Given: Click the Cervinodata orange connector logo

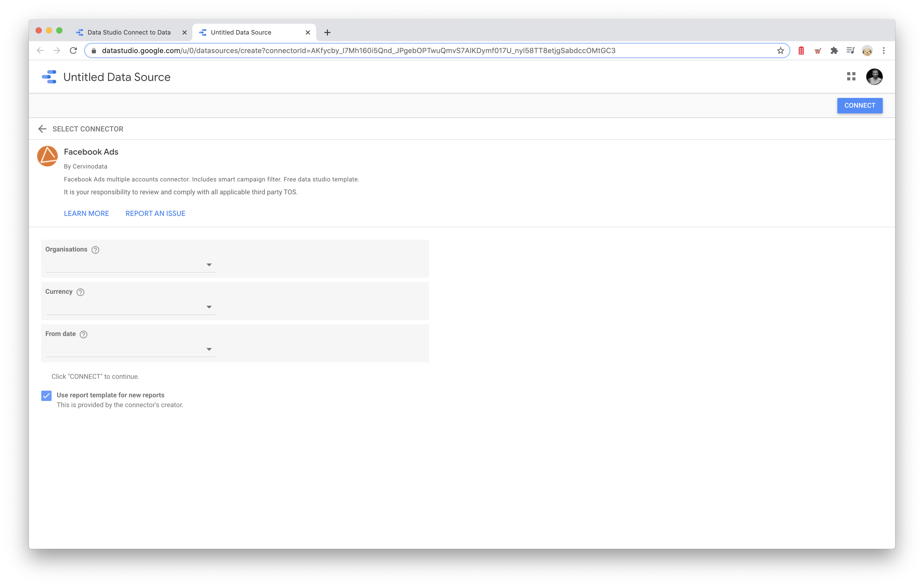Looking at the screenshot, I should click(47, 156).
